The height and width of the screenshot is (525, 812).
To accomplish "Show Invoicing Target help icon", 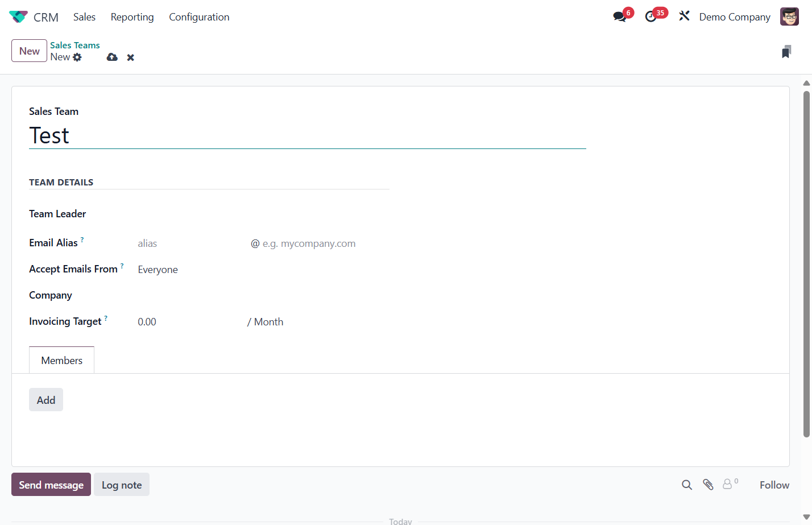I will tap(106, 319).
